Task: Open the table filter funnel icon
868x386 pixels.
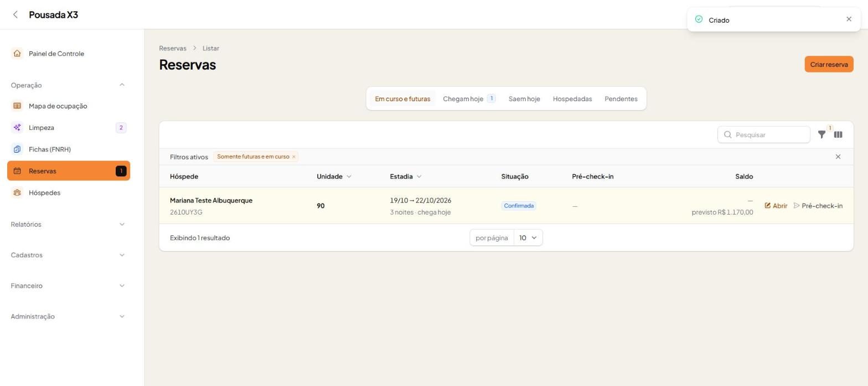Action: 821,134
